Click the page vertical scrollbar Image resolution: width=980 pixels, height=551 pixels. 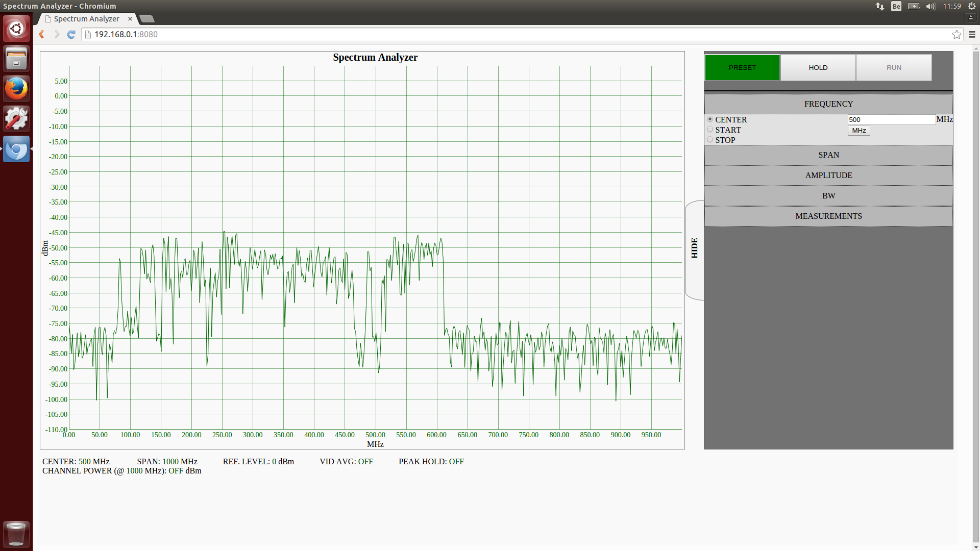976,296
